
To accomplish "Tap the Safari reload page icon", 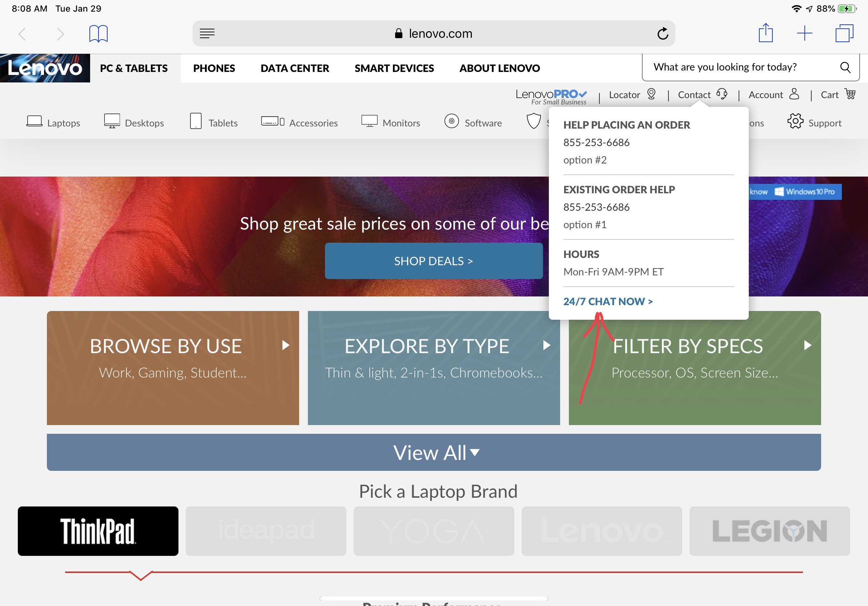I will pyautogui.click(x=662, y=34).
